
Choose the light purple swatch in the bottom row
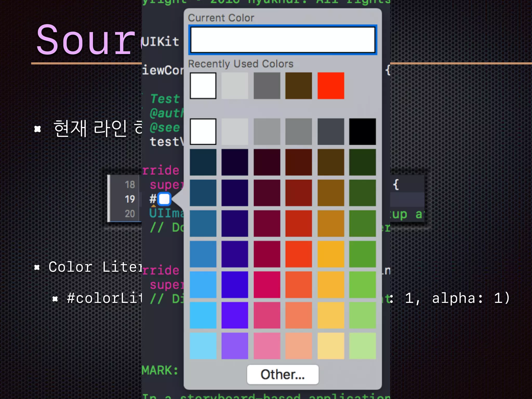tap(235, 346)
